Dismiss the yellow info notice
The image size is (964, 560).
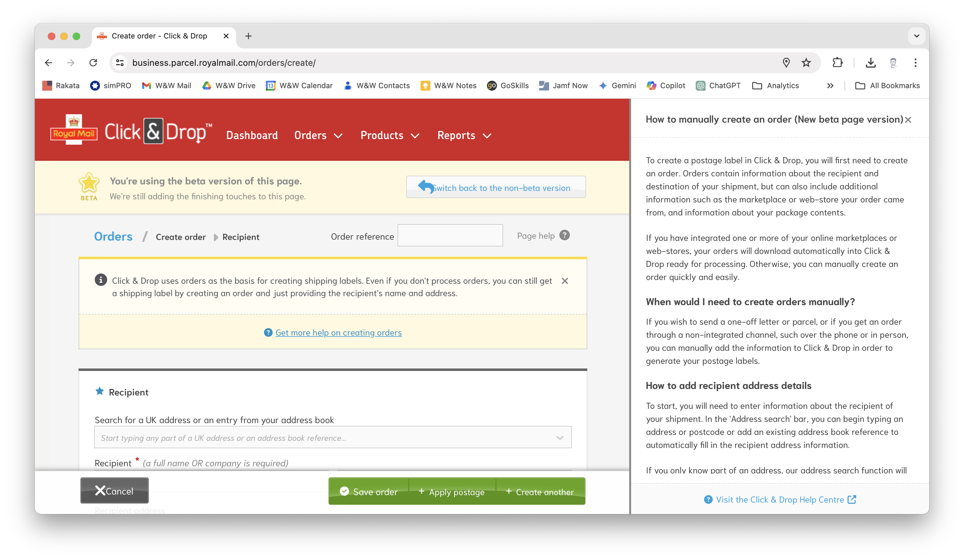[x=565, y=281]
